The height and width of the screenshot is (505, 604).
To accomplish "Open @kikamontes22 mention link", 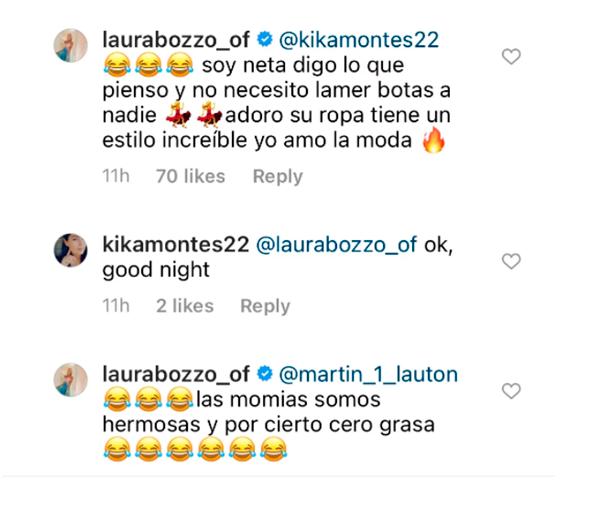I will tap(359, 40).
